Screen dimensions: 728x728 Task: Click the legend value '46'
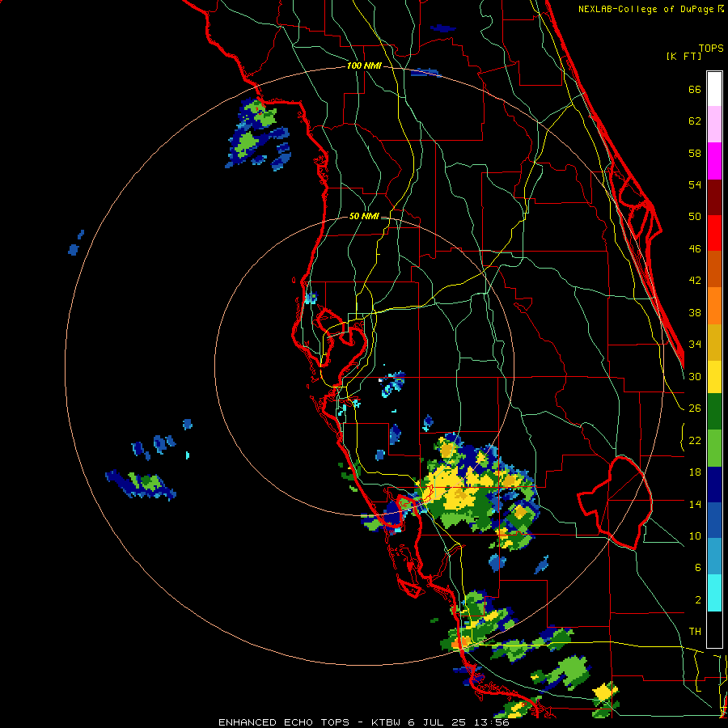point(695,249)
